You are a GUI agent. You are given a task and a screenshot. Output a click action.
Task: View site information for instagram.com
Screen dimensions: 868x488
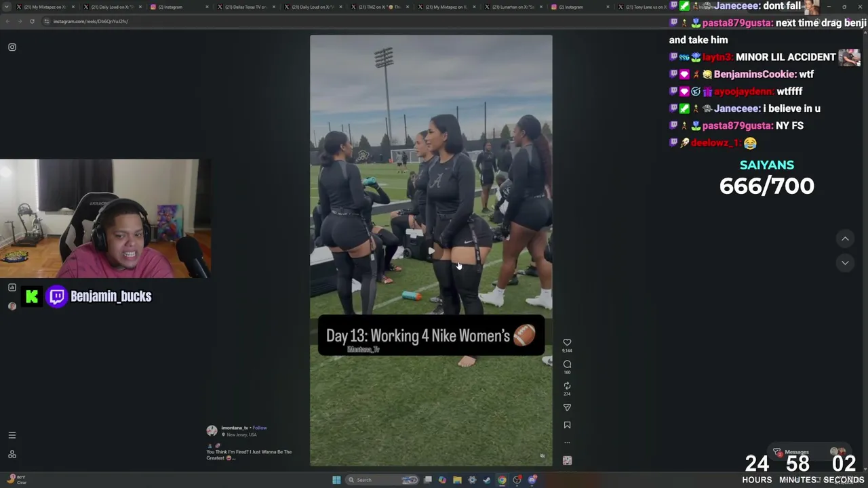point(47,21)
